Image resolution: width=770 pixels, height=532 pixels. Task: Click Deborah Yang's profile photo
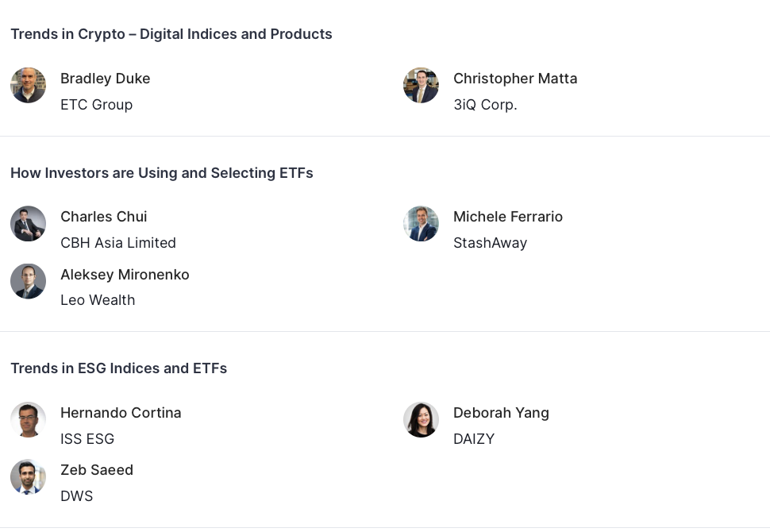click(x=421, y=419)
